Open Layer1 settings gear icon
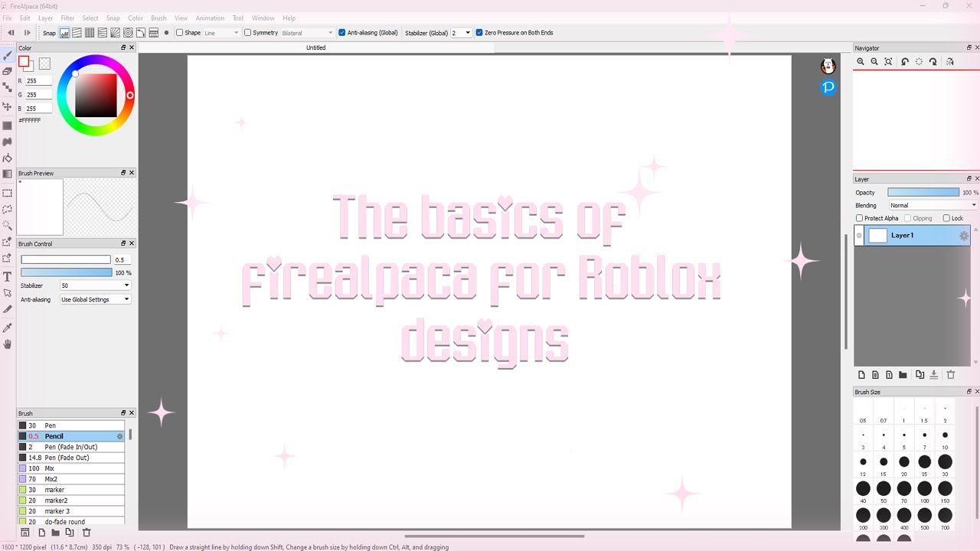This screenshot has width=980, height=551. pyautogui.click(x=963, y=236)
